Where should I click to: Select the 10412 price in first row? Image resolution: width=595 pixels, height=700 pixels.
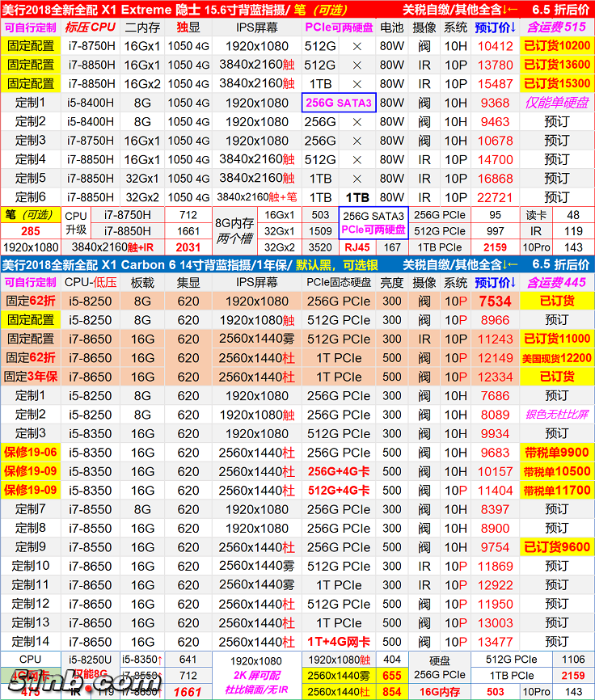[495, 46]
